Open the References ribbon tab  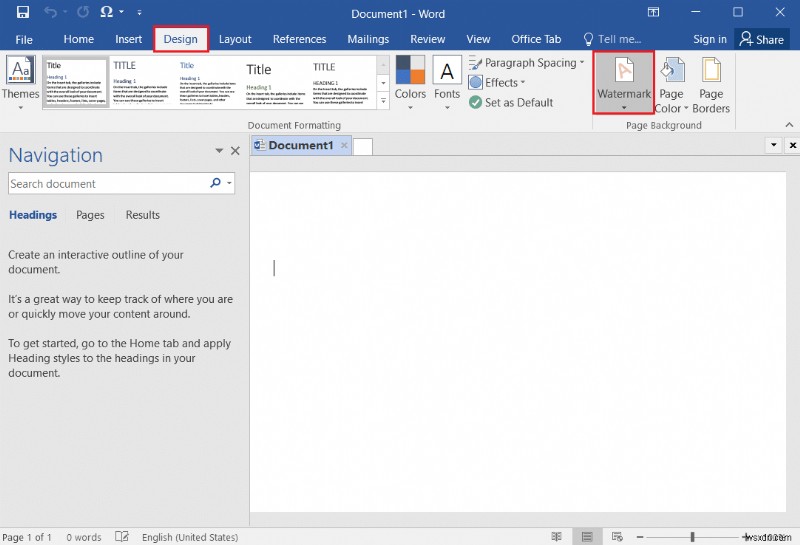point(299,39)
